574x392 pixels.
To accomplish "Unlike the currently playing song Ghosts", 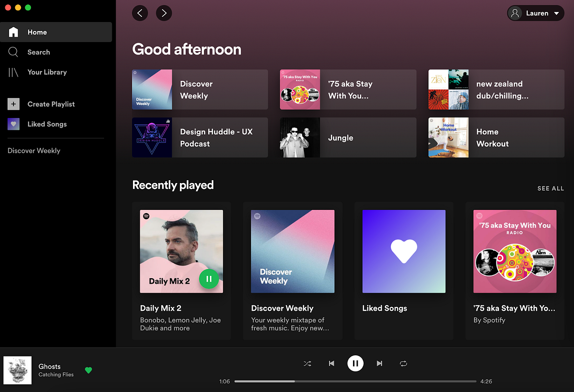I will (88, 370).
